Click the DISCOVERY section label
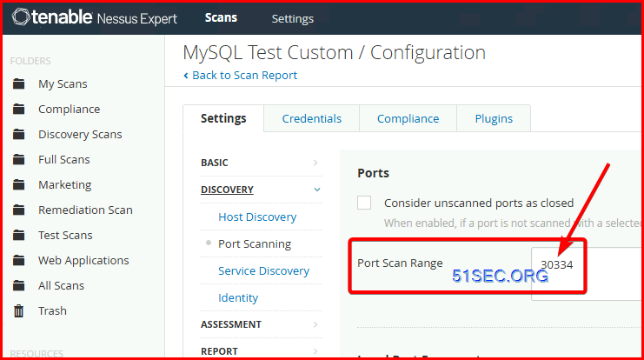The width and height of the screenshot is (644, 360). coord(227,190)
